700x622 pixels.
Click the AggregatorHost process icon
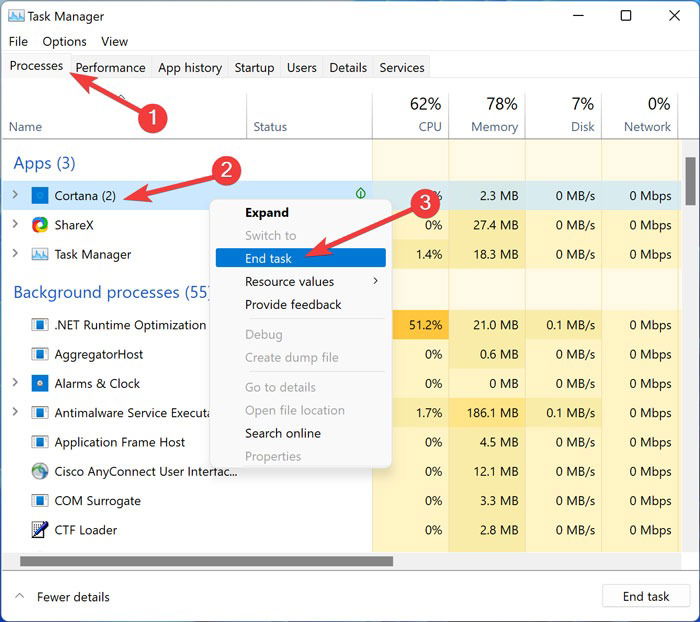click(x=40, y=354)
